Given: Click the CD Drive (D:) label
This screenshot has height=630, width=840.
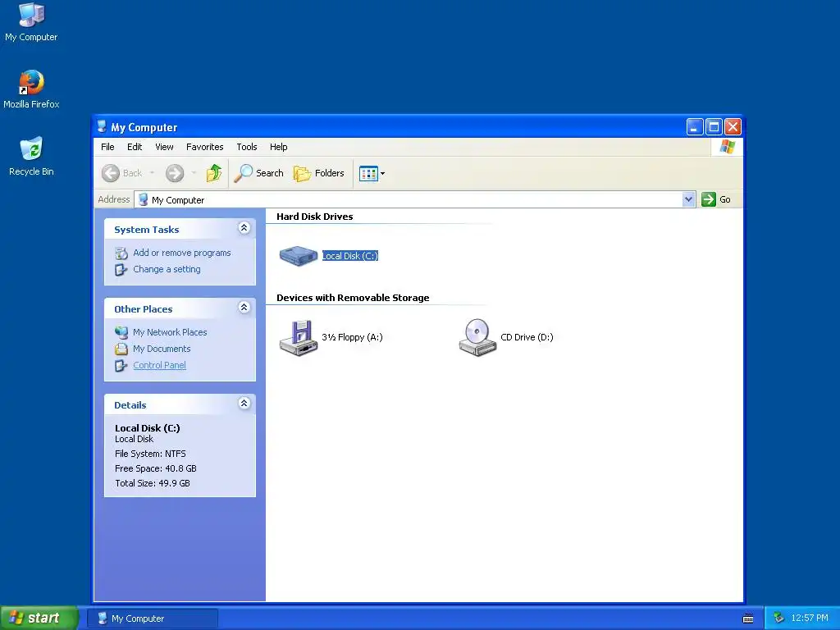Looking at the screenshot, I should (527, 337).
